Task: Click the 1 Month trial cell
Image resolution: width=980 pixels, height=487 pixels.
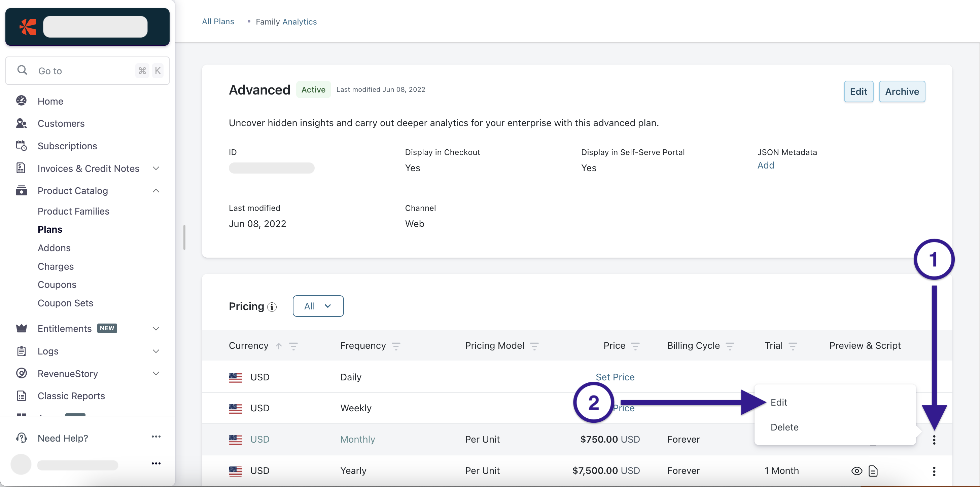Action: pyautogui.click(x=782, y=471)
